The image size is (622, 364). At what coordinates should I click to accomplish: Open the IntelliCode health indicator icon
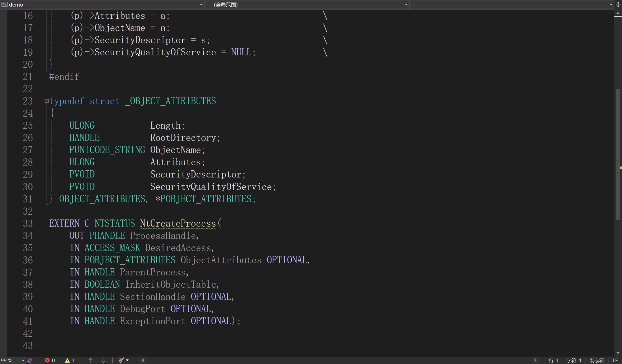(30, 360)
